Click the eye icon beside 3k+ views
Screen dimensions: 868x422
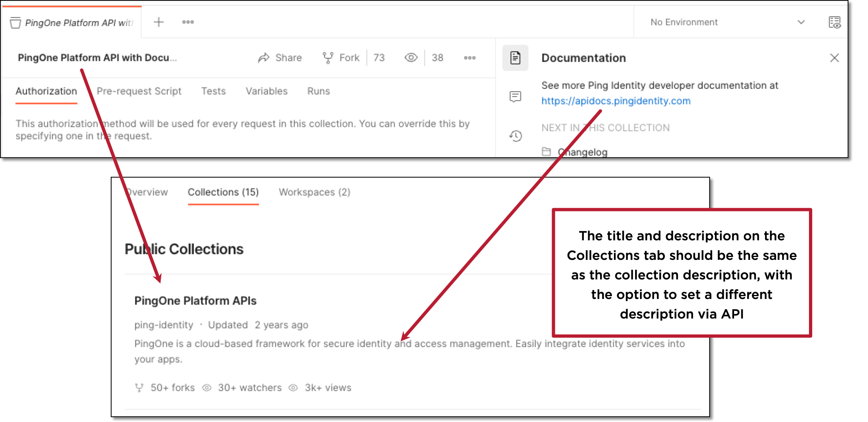click(293, 387)
